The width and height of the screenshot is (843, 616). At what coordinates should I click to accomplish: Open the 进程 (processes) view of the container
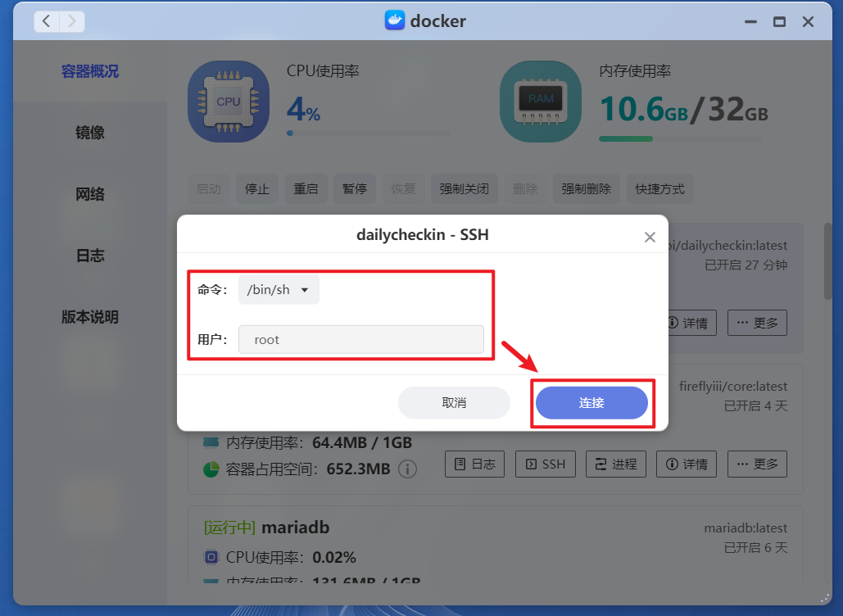pos(615,464)
